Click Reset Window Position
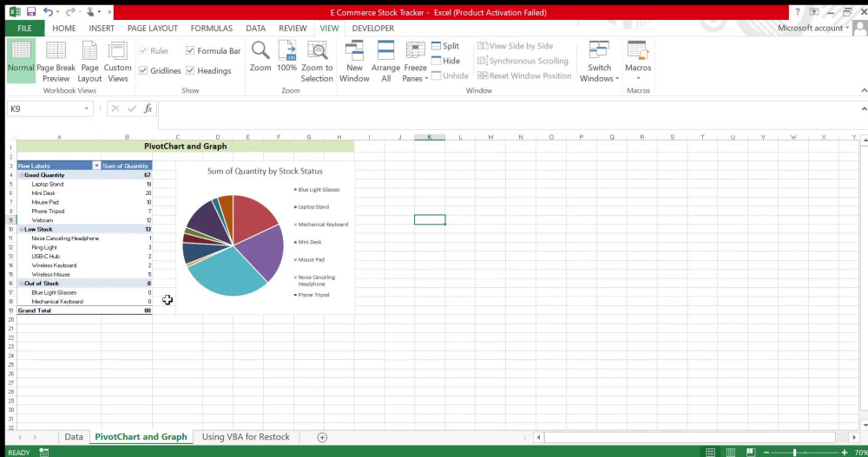The image size is (868, 457). (524, 75)
